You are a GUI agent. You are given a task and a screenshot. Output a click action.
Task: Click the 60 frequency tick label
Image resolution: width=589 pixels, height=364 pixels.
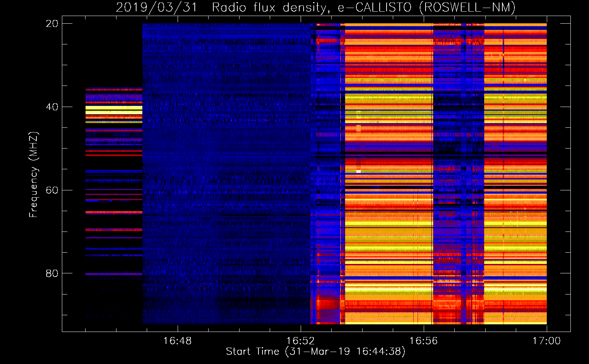click(x=52, y=190)
